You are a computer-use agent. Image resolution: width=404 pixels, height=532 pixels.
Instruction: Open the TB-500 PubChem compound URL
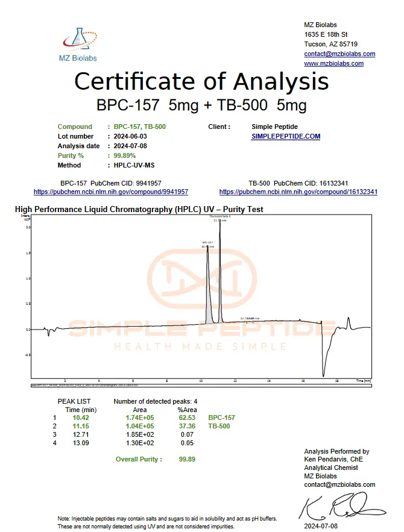click(x=298, y=192)
